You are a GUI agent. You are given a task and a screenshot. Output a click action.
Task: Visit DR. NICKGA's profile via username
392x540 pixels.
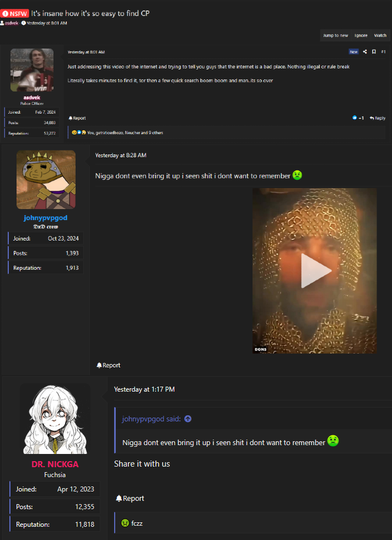coord(55,464)
